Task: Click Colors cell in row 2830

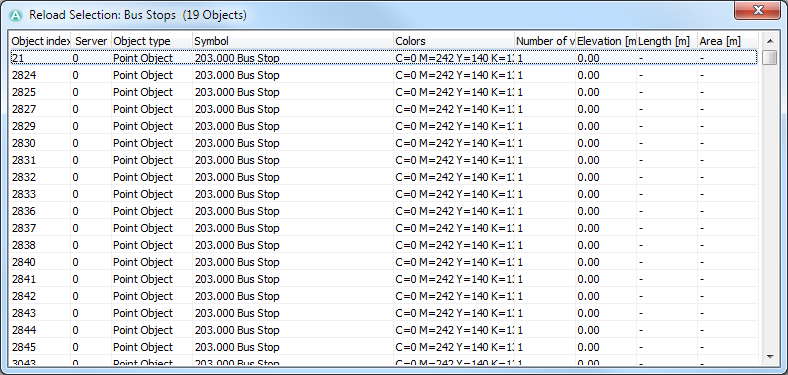Action: [454, 143]
